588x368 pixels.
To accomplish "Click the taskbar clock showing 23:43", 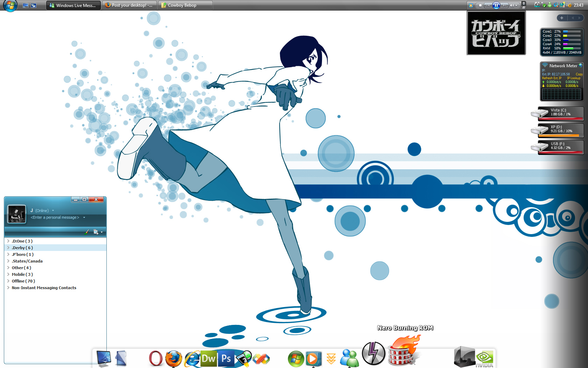I will click(579, 5).
